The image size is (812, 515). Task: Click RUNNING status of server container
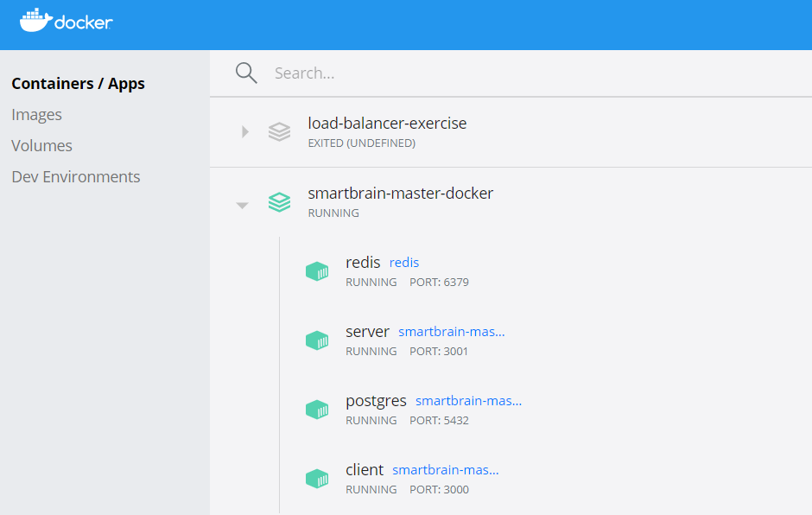[x=371, y=352]
